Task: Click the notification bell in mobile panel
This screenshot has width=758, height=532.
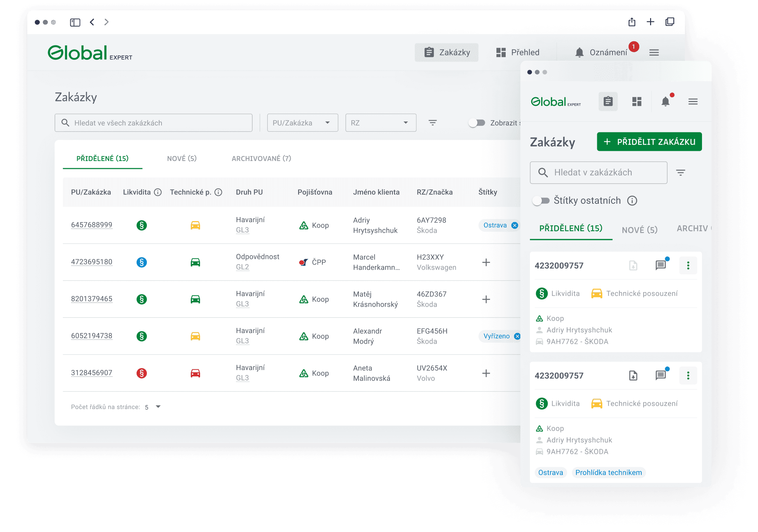Action: pos(665,101)
